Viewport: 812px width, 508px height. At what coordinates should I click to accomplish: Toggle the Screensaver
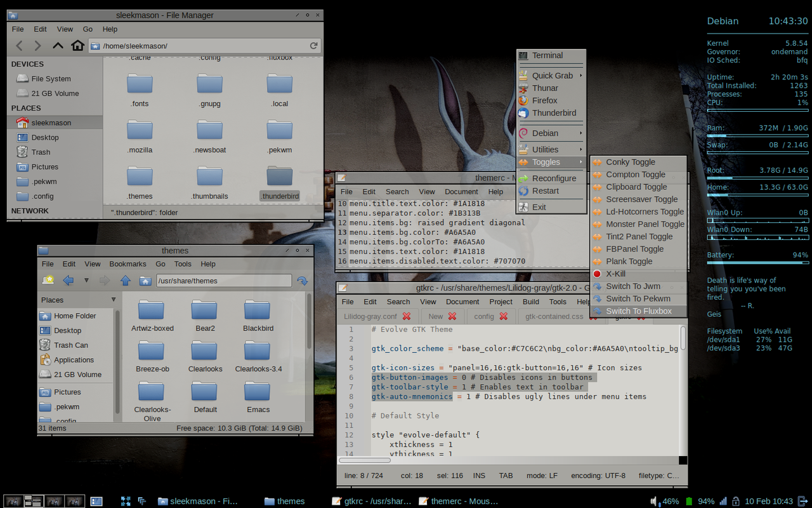point(638,199)
